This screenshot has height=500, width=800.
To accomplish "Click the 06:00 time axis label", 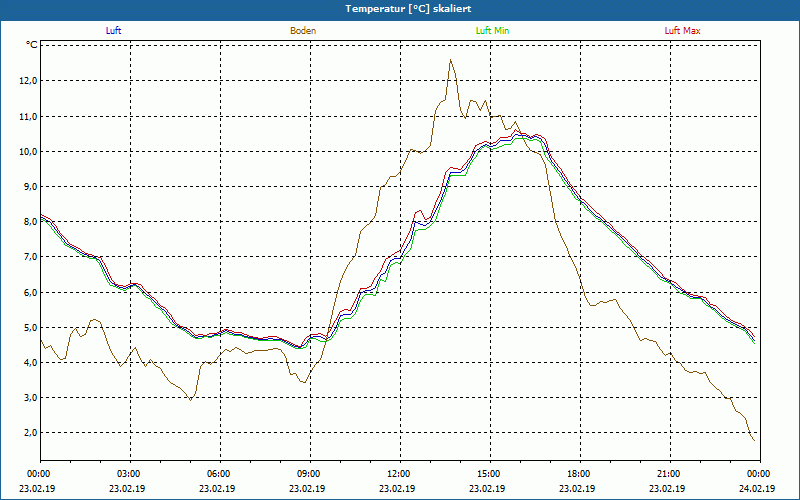I will tap(219, 474).
